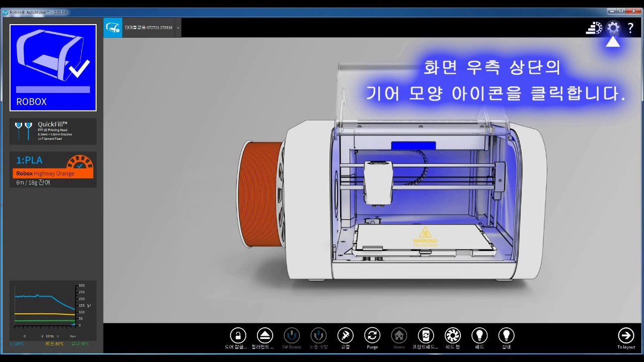Click the '베드 80°C' temperature label
Viewport: 644px width, 362px height.
pos(54,344)
